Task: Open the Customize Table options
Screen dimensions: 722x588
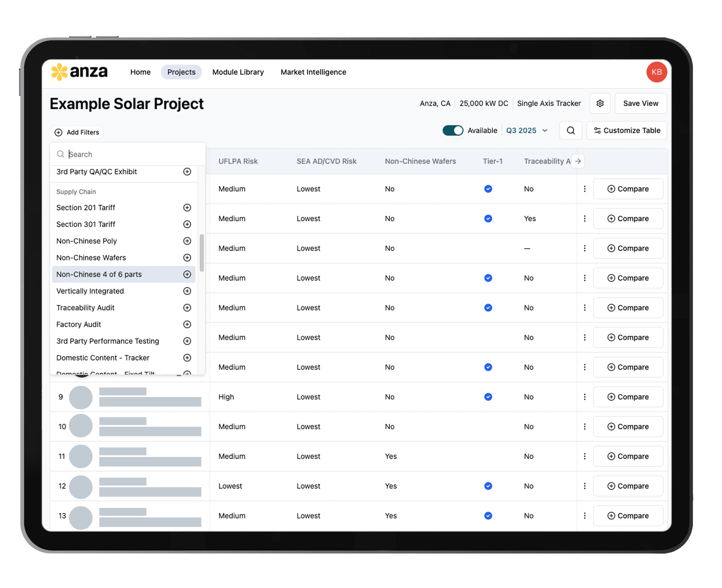Action: (627, 130)
